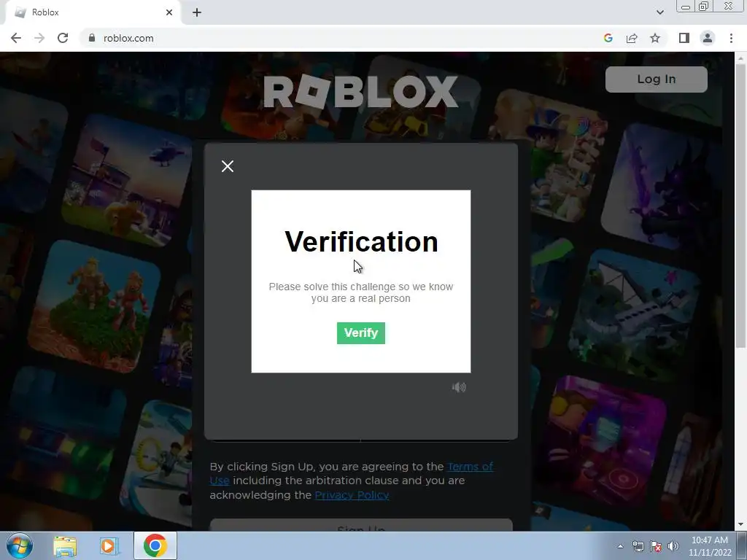Screen dimensions: 747x560
Task: Open Windows Explorer from the taskbar
Action: click(x=65, y=545)
